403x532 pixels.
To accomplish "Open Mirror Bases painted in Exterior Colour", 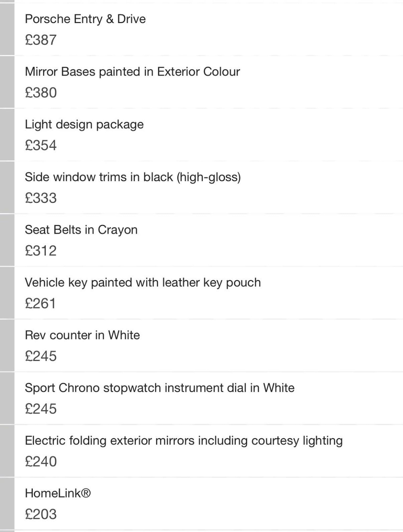I will pos(132,72).
